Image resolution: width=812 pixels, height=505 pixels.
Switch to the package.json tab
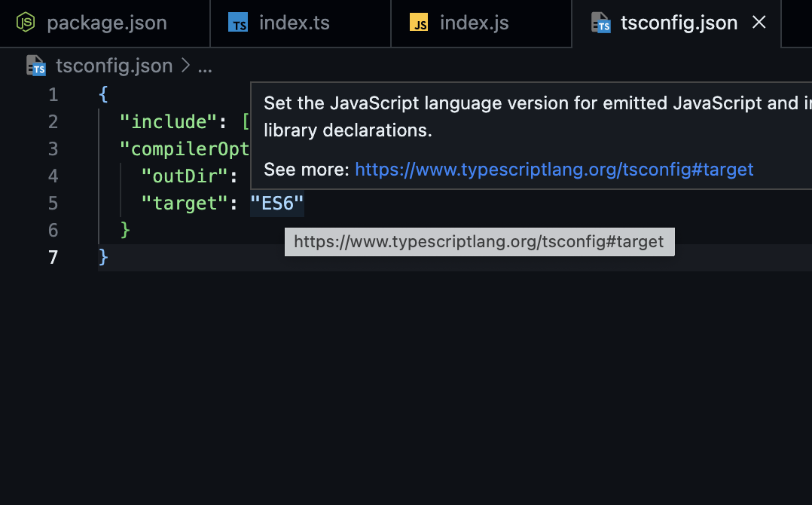pos(105,23)
